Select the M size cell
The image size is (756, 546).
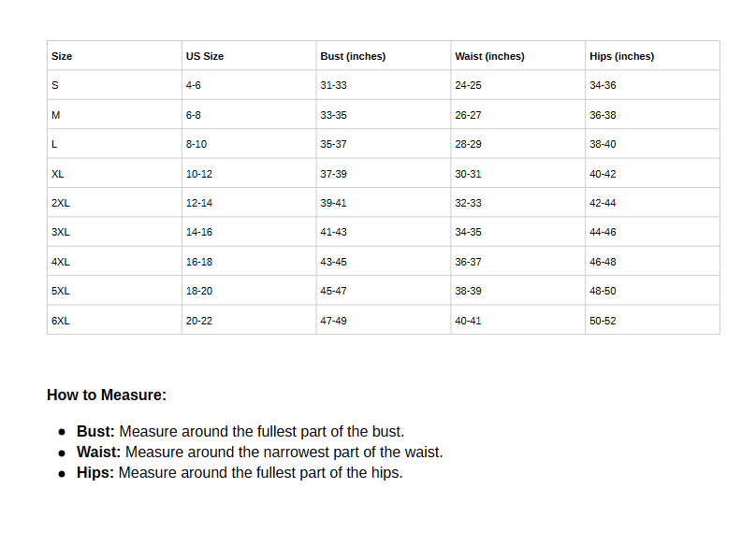tap(114, 115)
